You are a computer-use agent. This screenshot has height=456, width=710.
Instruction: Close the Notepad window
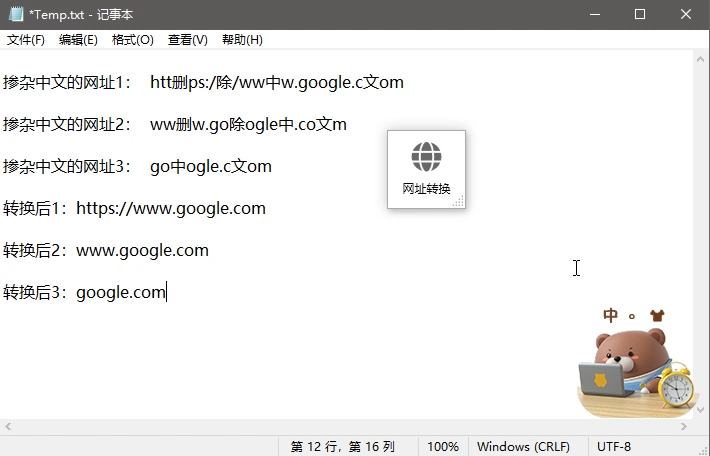(x=686, y=14)
